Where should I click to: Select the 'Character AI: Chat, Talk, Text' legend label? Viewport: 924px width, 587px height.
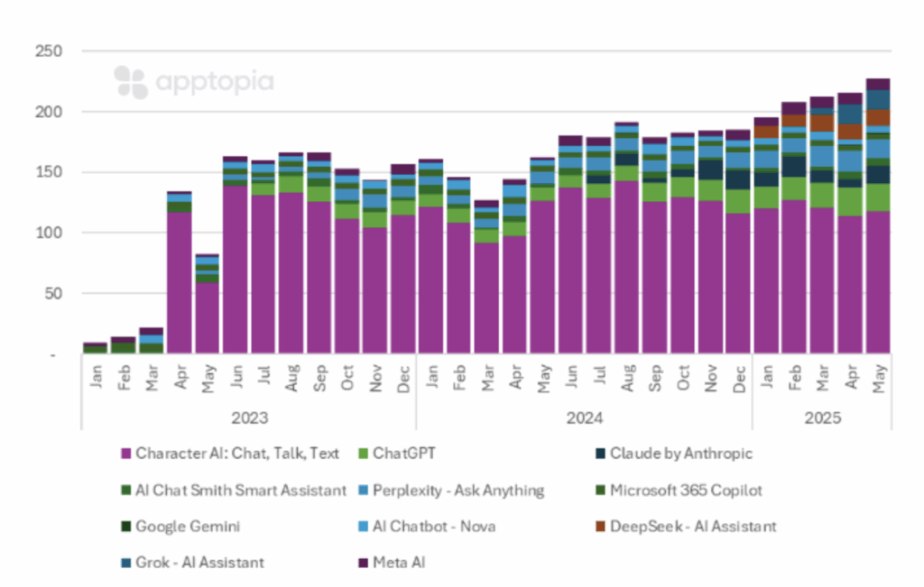[x=237, y=454]
